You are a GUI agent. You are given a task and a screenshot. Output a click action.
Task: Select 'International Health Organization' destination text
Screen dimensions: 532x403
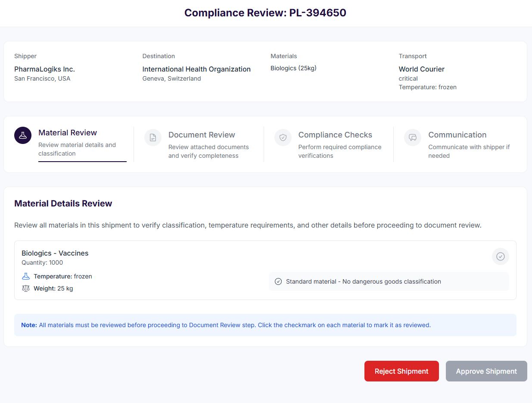(196, 69)
